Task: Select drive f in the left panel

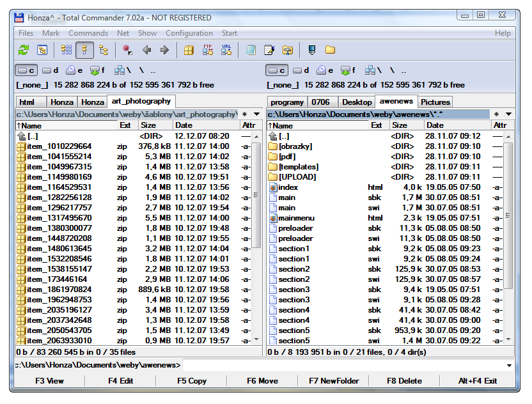Action: click(97, 70)
